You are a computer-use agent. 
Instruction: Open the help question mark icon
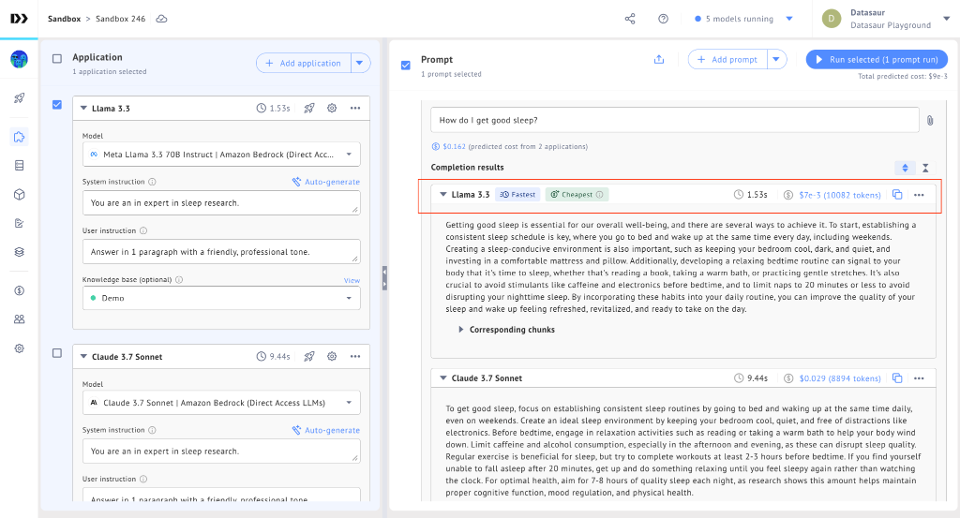point(663,19)
